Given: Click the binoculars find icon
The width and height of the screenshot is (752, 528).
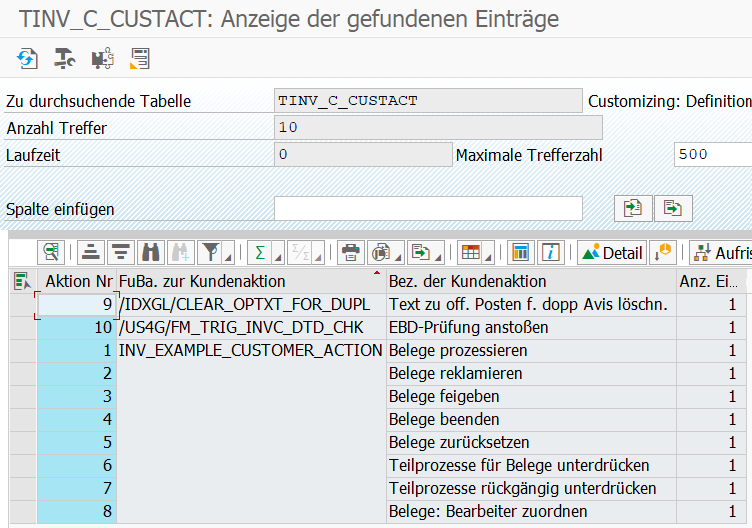Looking at the screenshot, I should (x=150, y=253).
